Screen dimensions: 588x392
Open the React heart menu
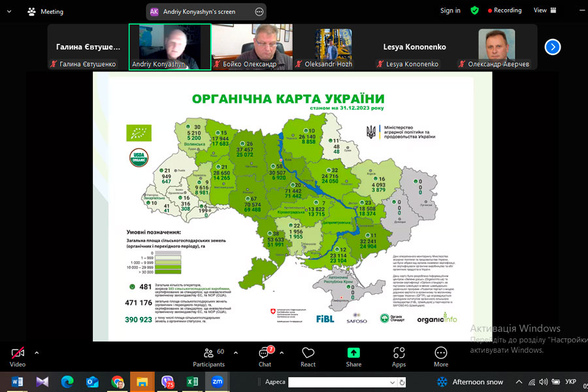[308, 357]
